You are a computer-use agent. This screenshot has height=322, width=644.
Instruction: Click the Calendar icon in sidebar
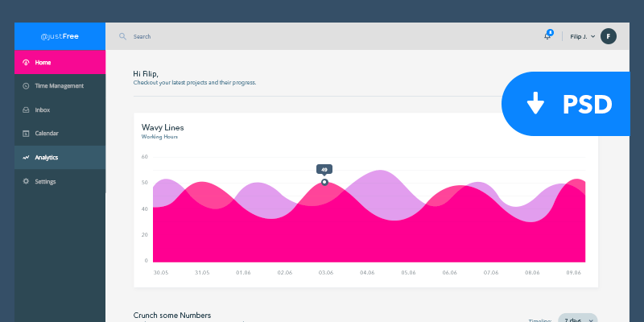[x=26, y=134]
